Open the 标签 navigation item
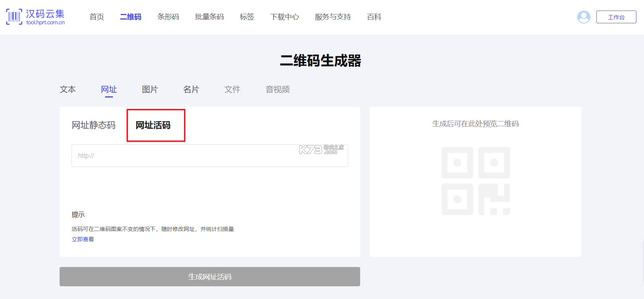Viewport: 644px width, 299px height. 247,17
